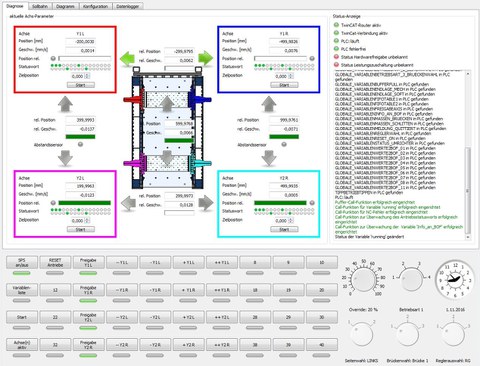Click Start in the cyan Y2 R box
The width and height of the screenshot is (480, 366).
pos(284,229)
